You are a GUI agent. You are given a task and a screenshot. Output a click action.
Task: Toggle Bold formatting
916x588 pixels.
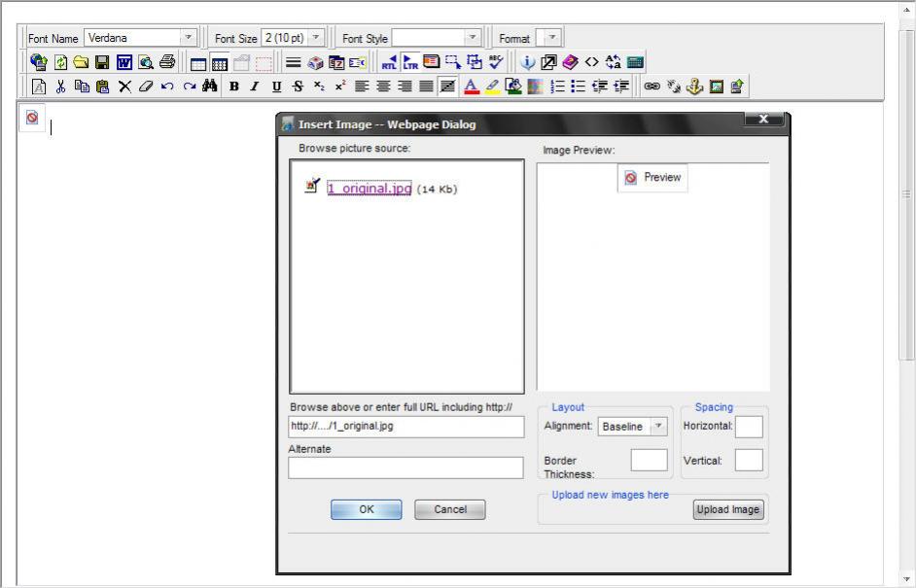click(233, 86)
